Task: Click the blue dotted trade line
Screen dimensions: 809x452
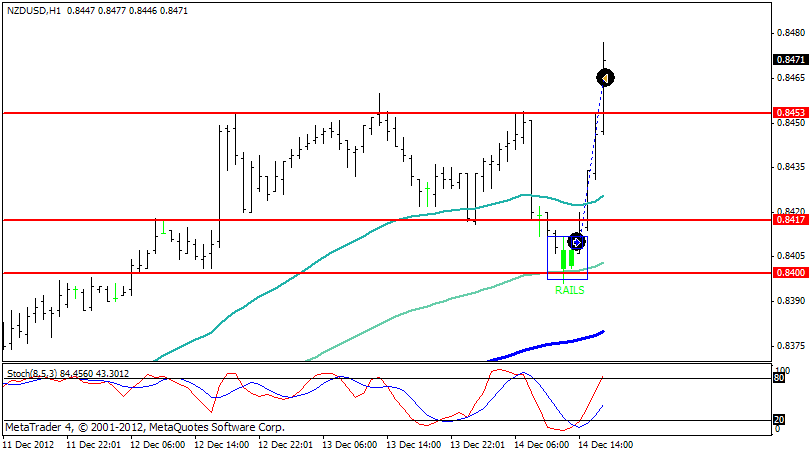Action: tap(591, 160)
